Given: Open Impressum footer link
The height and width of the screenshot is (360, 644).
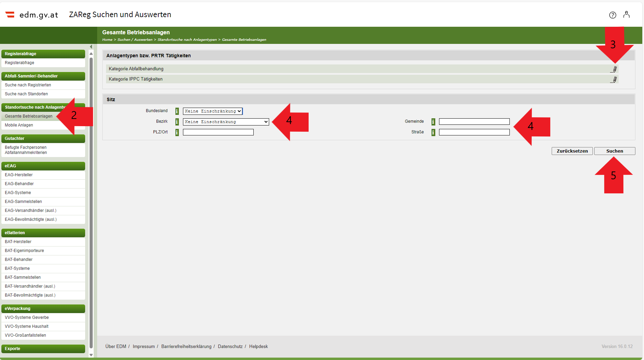Looking at the screenshot, I should 143,347.
